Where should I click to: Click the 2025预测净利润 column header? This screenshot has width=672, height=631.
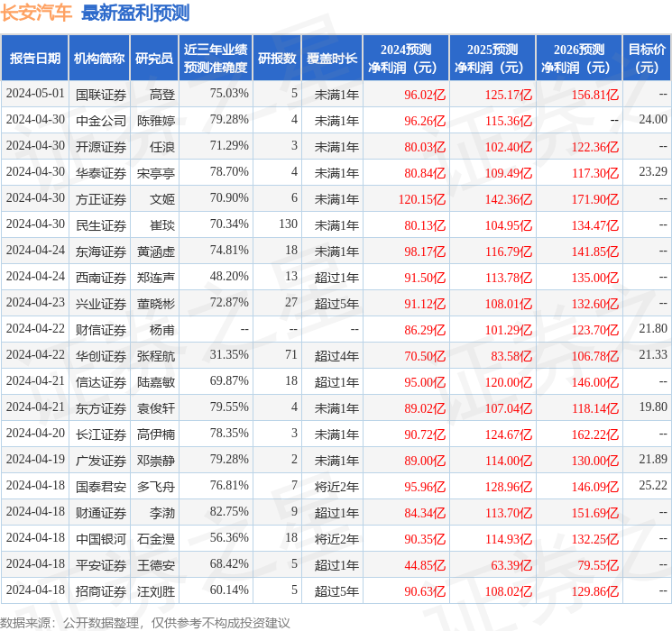coord(492,59)
